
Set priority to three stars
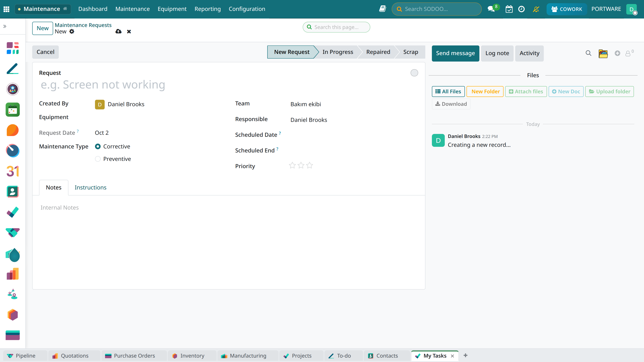click(x=310, y=165)
